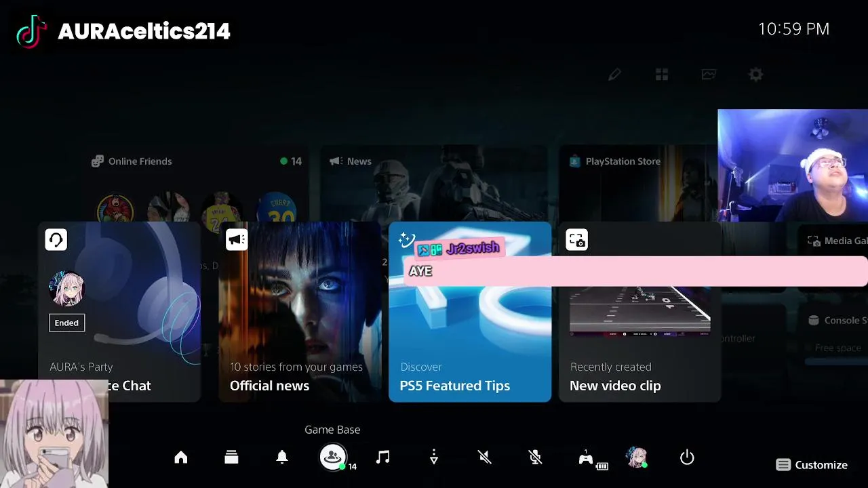Click the grid layout icon at top

(x=662, y=75)
